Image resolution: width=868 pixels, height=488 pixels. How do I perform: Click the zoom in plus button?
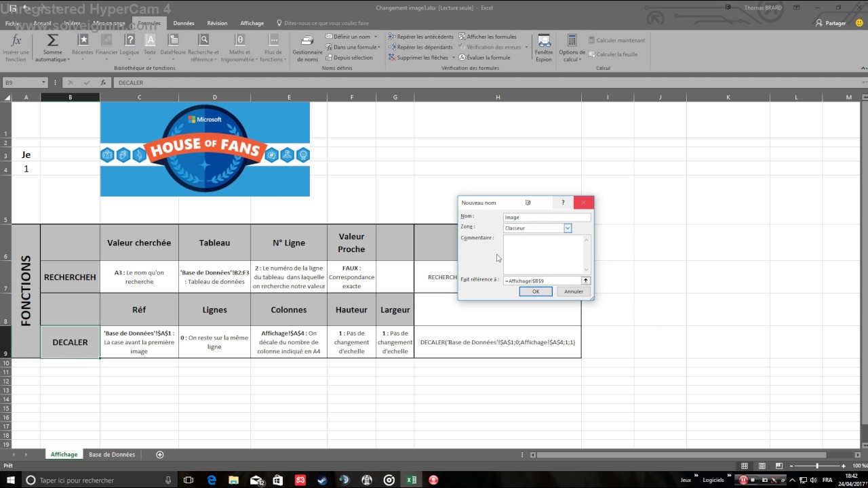click(x=845, y=466)
